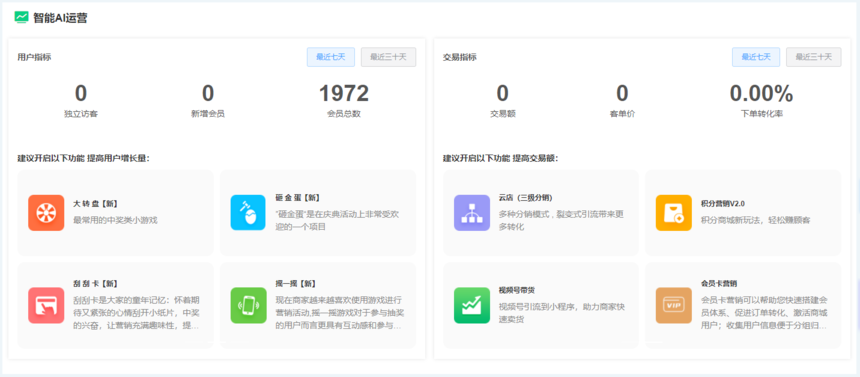860x377 pixels.
Task: Click 视频号引流到小程序 description text
Action: click(x=562, y=313)
